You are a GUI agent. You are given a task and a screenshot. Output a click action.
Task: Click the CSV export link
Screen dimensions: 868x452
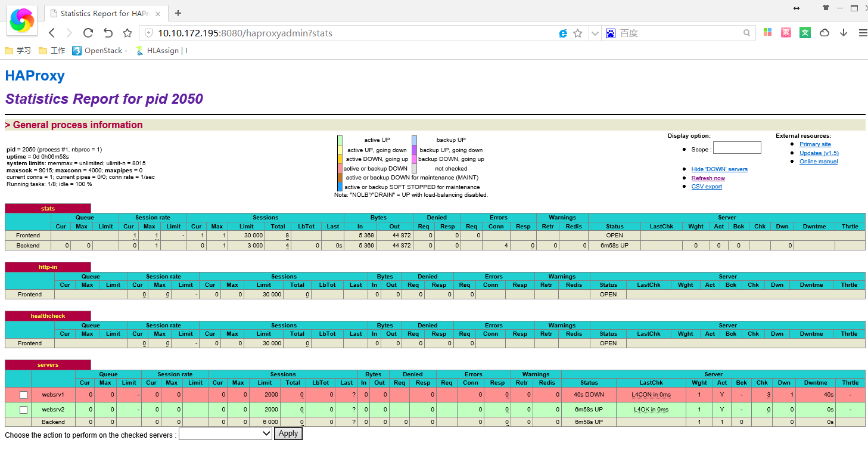click(707, 187)
